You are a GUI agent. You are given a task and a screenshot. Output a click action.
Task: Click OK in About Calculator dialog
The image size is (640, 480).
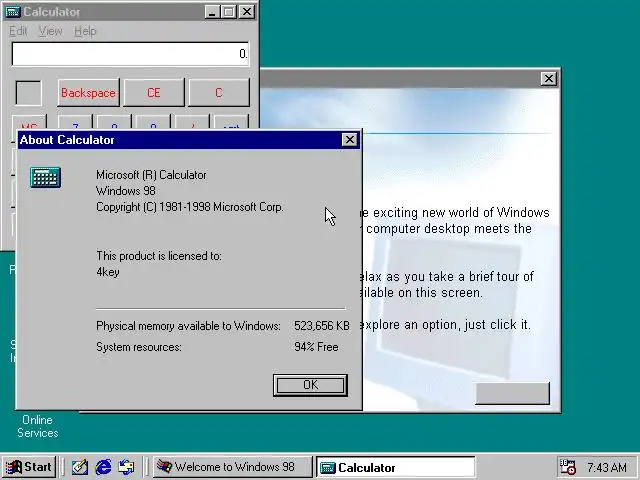pos(310,385)
